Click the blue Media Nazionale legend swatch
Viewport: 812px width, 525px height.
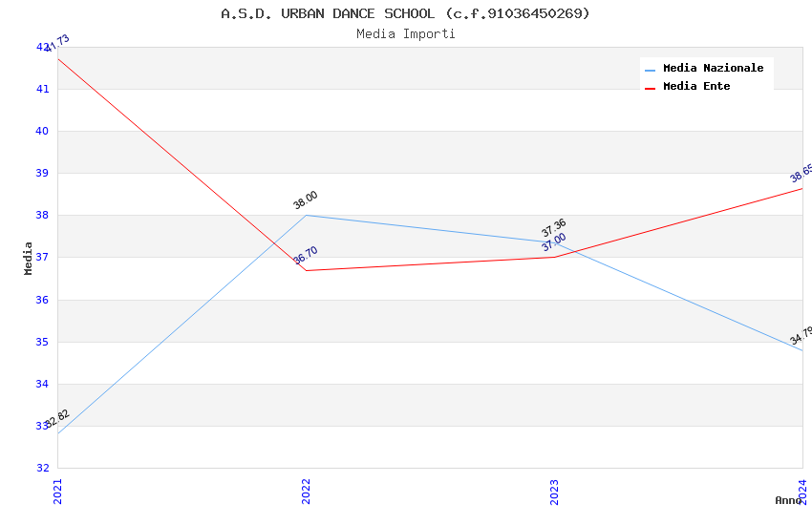(x=650, y=70)
